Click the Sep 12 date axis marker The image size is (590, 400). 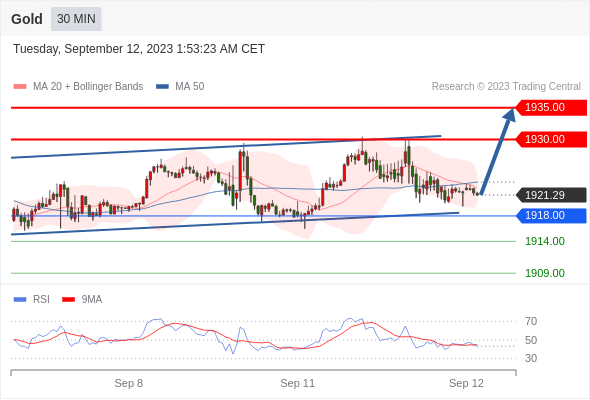[466, 383]
